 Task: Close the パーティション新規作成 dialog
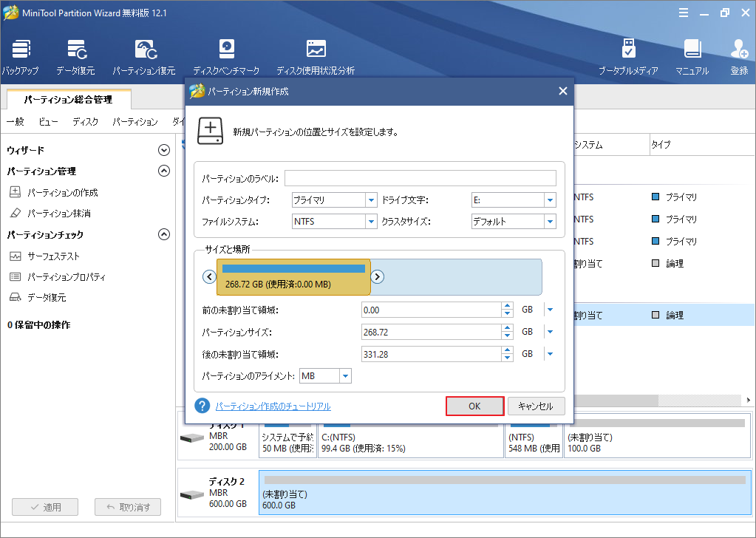(562, 91)
